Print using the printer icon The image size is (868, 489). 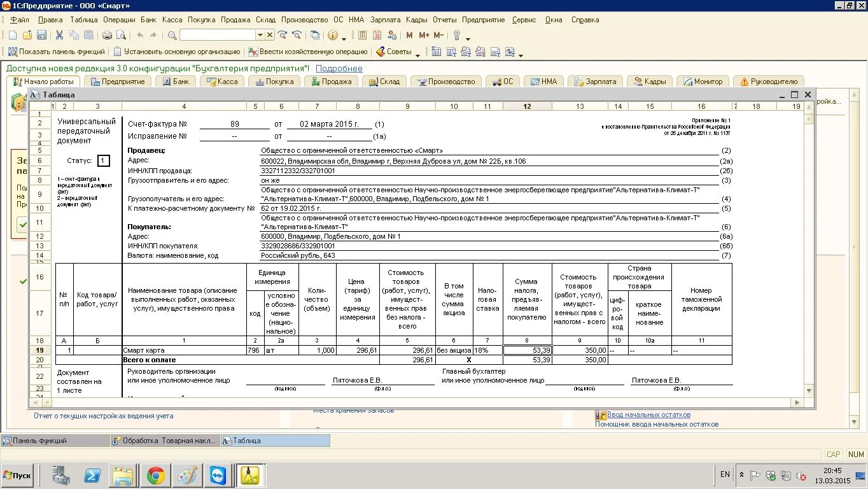(107, 35)
